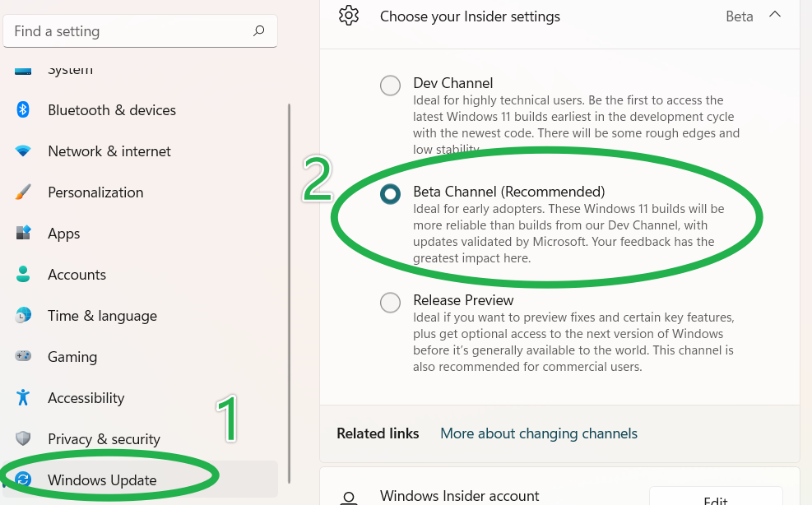Screen dimensions: 812x505
Task: Select the Dev Channel radio button
Action: [390, 86]
